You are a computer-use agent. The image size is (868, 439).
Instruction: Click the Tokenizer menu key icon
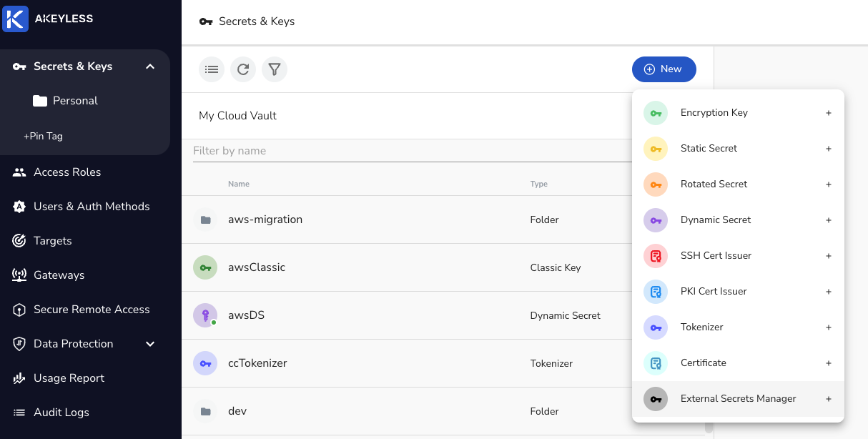[x=656, y=327]
